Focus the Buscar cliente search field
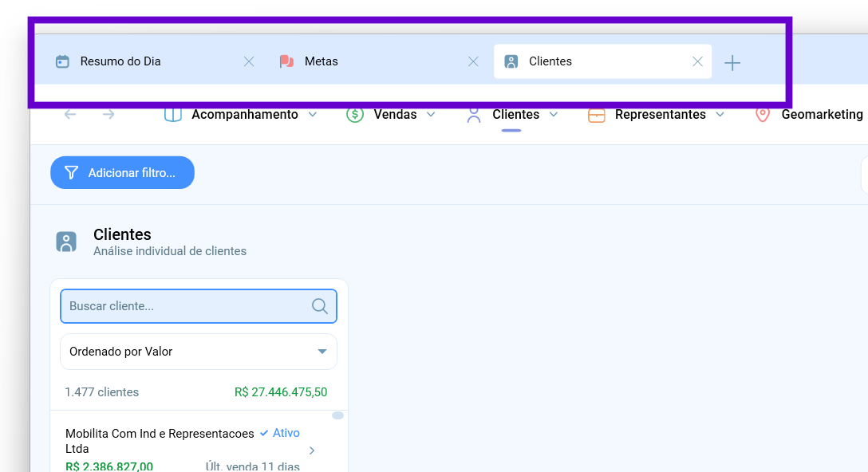The image size is (868, 472). (199, 306)
